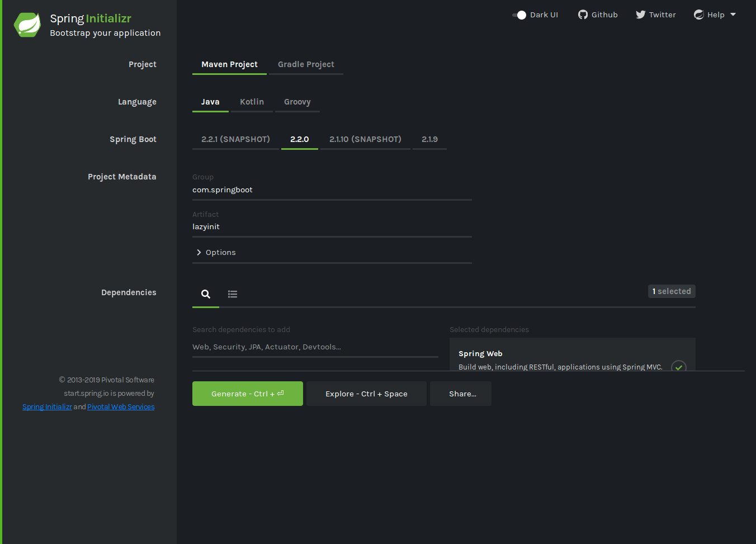Click the Spring Web dependency title
Image resolution: width=756 pixels, height=544 pixels.
pyautogui.click(x=480, y=354)
